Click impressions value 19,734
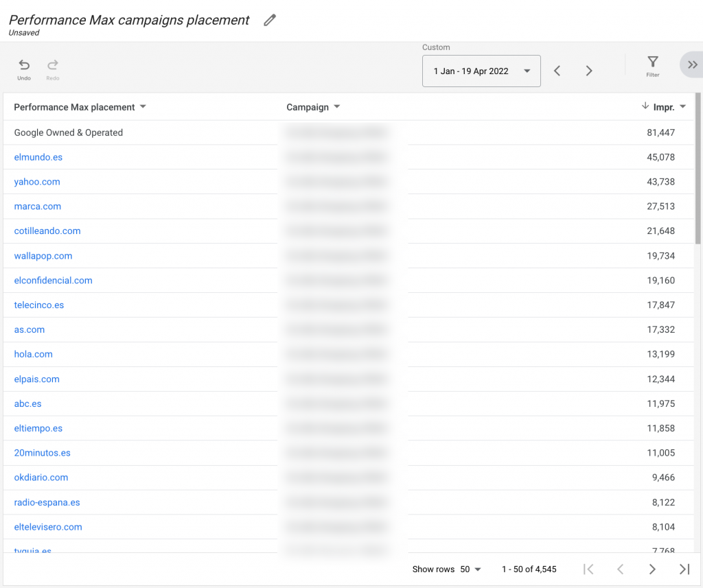The width and height of the screenshot is (703, 588). click(x=660, y=256)
